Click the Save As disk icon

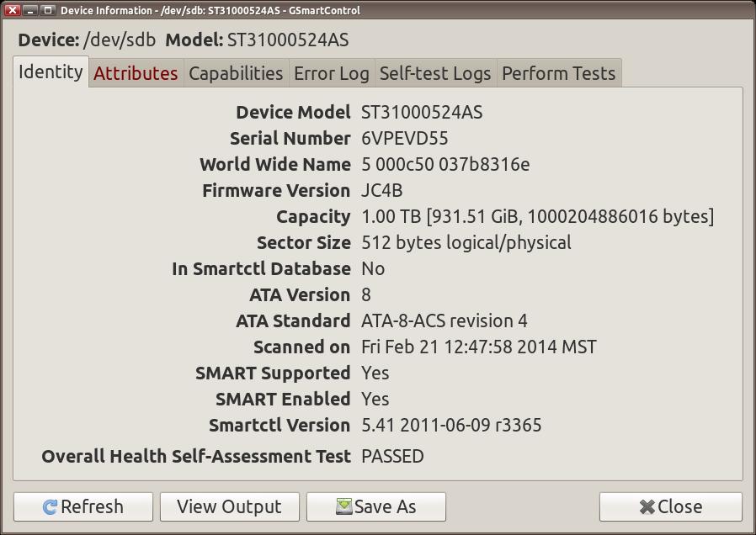[x=343, y=506]
